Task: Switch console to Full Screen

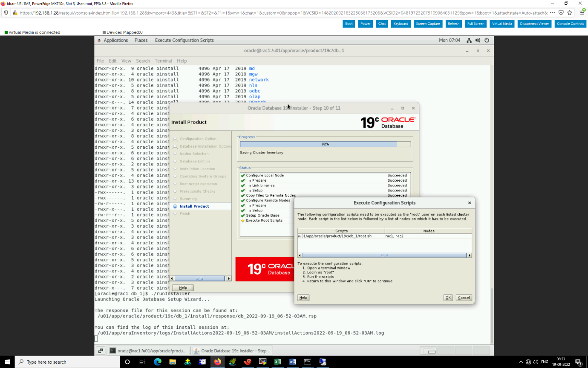Action: pos(476,24)
